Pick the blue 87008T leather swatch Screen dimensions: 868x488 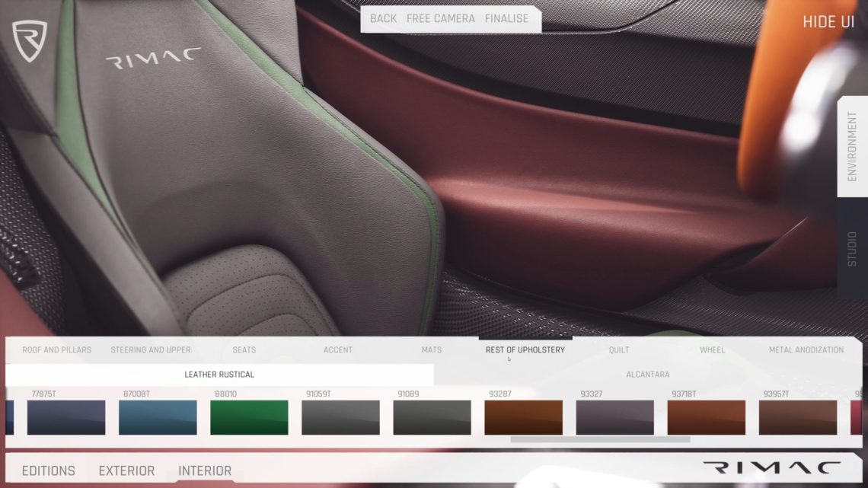[x=158, y=417]
